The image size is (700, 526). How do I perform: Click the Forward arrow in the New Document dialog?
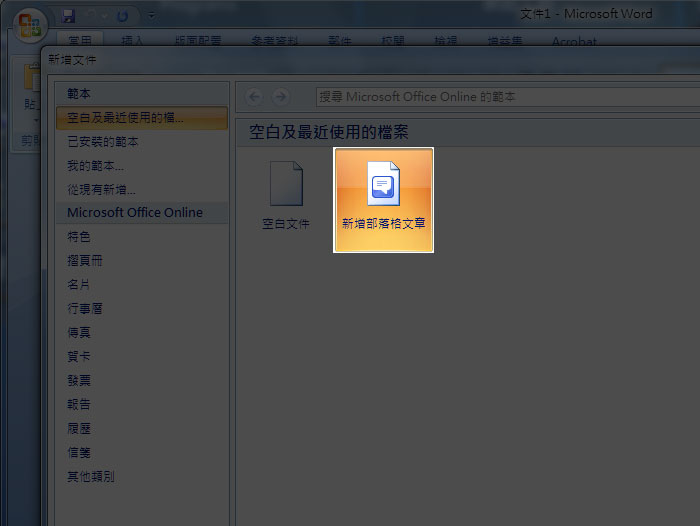[280, 96]
